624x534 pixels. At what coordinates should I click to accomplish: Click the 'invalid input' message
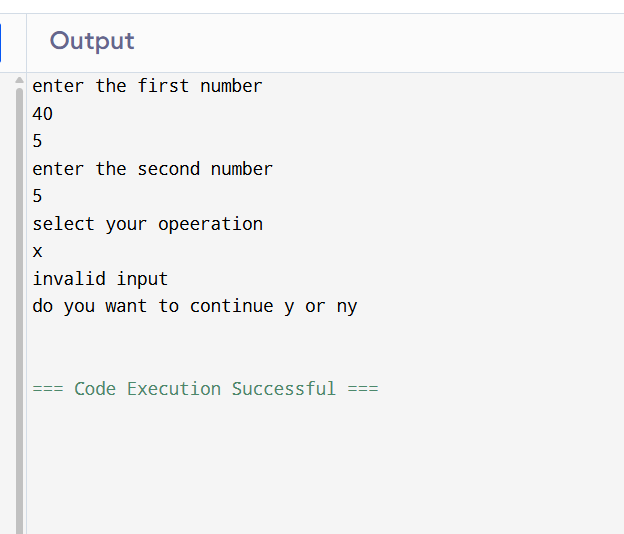click(x=100, y=279)
